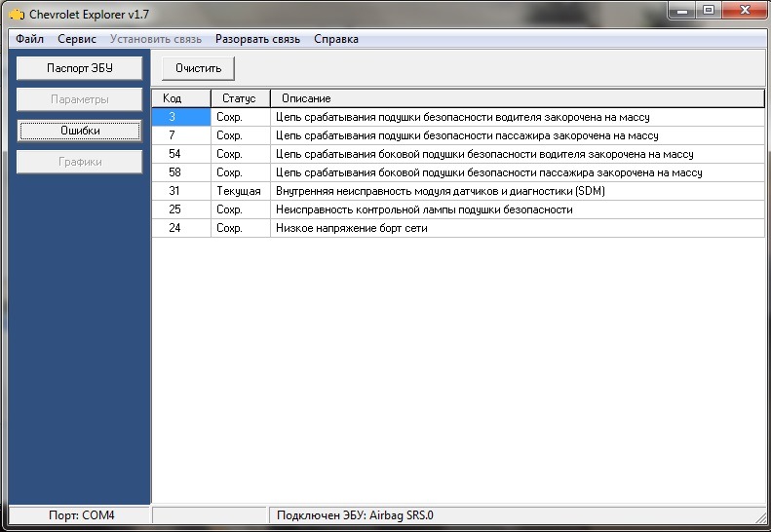Open the Файл menu
The width and height of the screenshot is (771, 532).
[x=29, y=39]
